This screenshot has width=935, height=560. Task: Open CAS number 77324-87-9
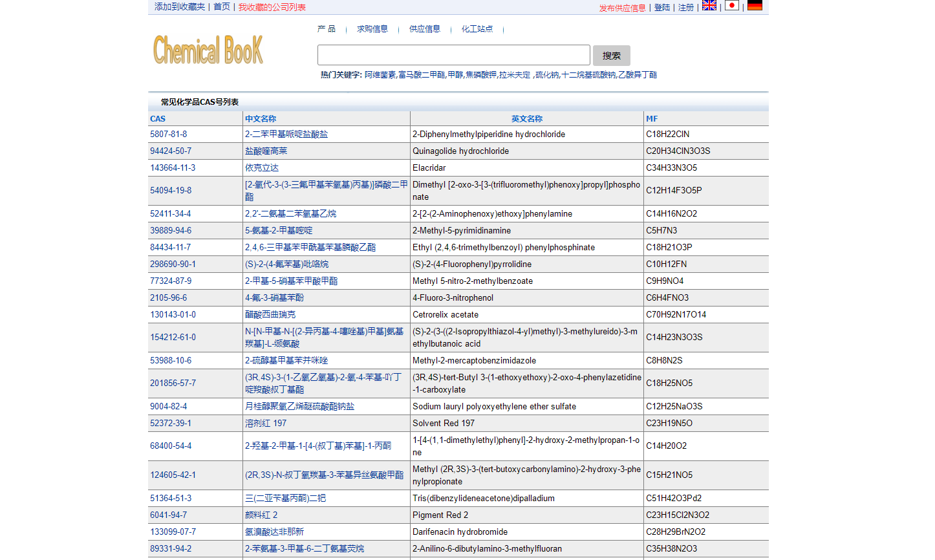point(171,281)
